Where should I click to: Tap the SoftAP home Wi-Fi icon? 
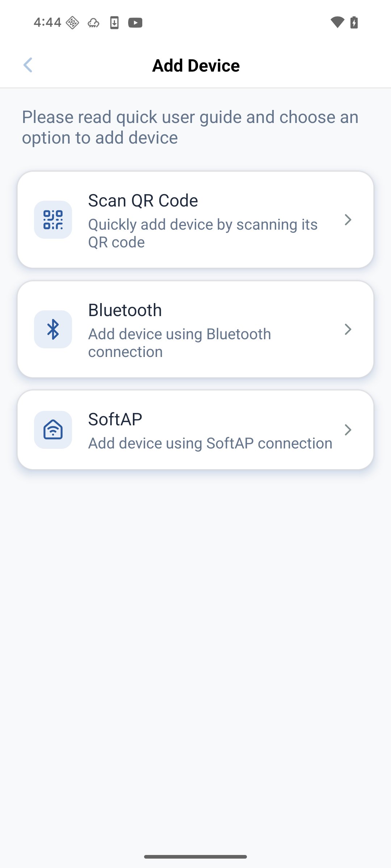point(53,430)
